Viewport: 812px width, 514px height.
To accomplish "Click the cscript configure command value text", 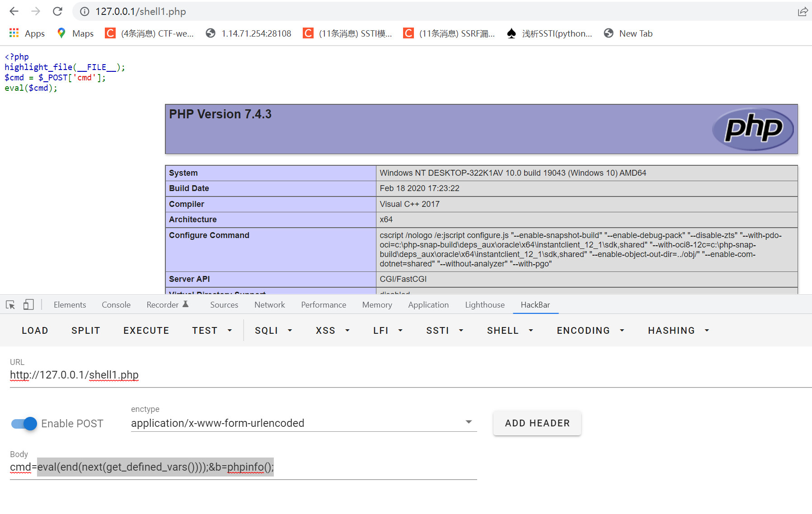I will pos(581,249).
